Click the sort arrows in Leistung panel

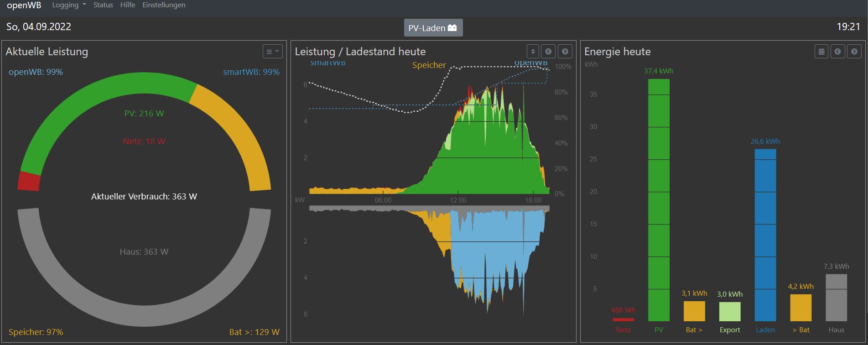tap(532, 52)
